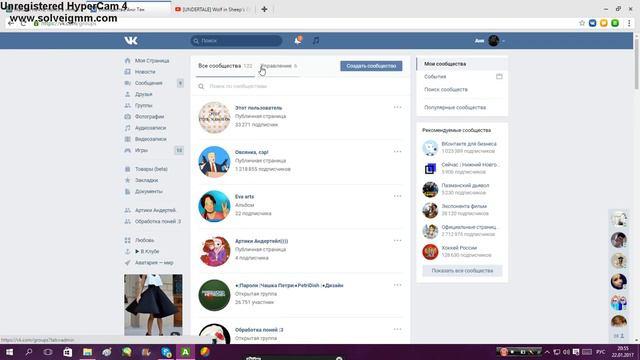Image resolution: width=640 pixels, height=360 pixels.
Task: Open Видеозаписи in left sidebar
Action: coord(151,139)
